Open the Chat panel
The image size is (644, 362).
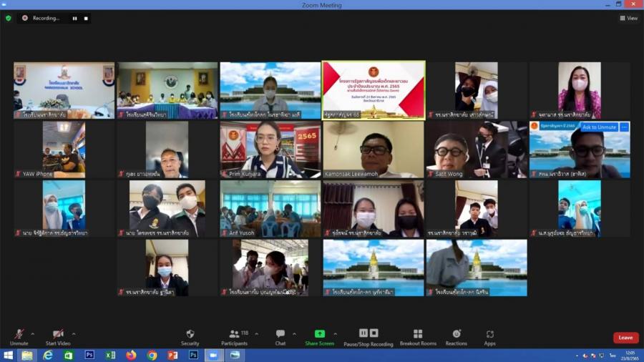click(x=280, y=336)
